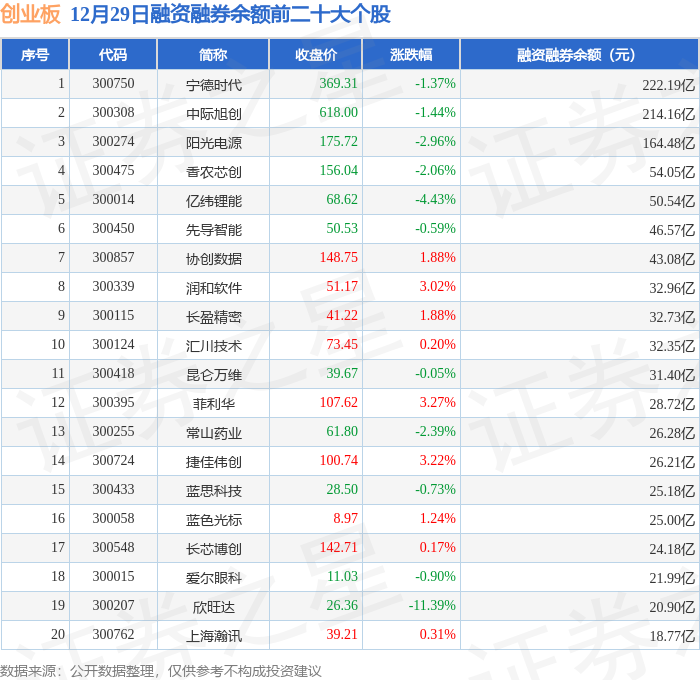Select stock name 昆仑万维
The image size is (700, 680).
[214, 375]
